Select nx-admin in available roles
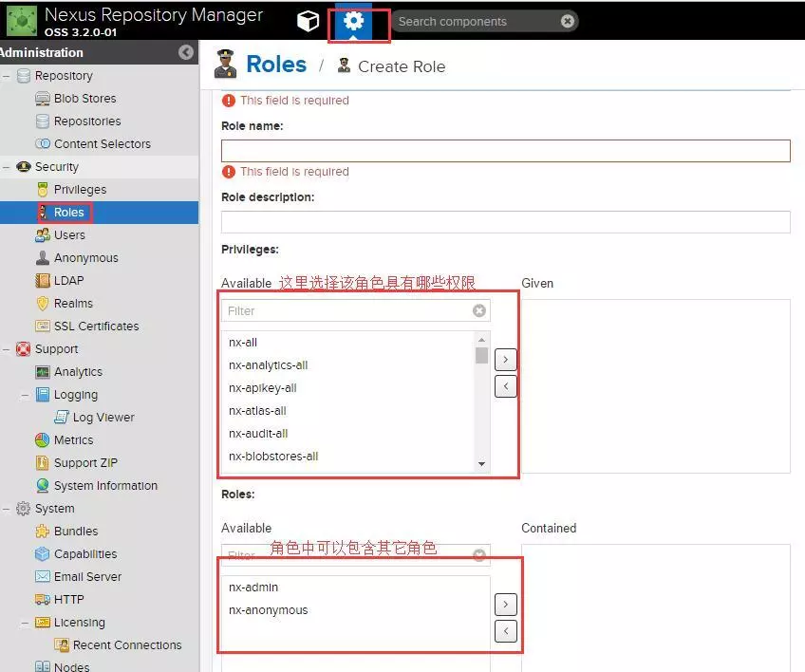805x672 pixels. click(x=356, y=588)
